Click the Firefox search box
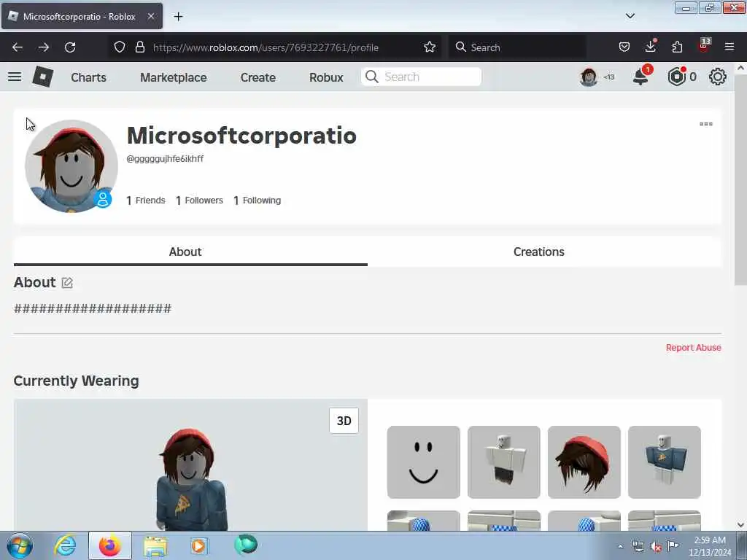This screenshot has width=747, height=560. pyautogui.click(x=517, y=47)
